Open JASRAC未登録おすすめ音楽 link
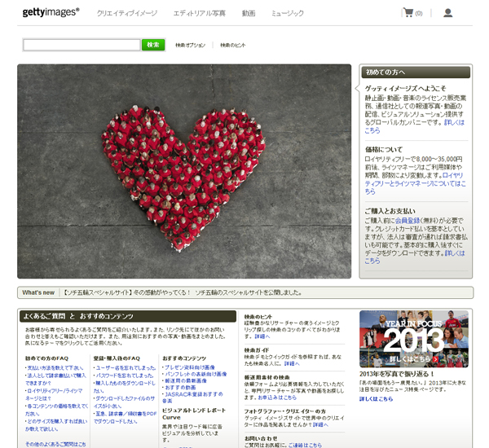The height and width of the screenshot is (448, 489). point(192,397)
